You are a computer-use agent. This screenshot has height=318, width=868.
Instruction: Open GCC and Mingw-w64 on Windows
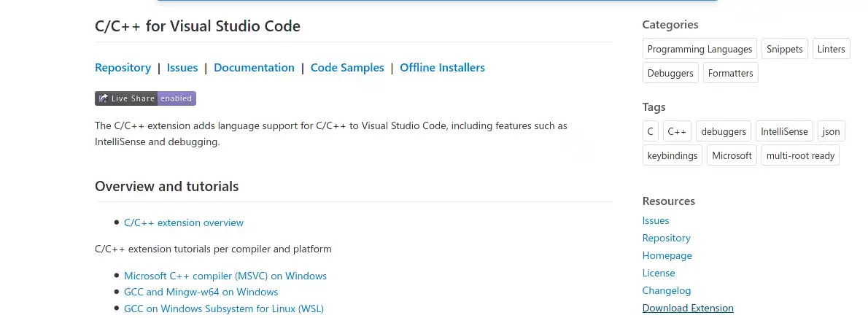tap(201, 292)
